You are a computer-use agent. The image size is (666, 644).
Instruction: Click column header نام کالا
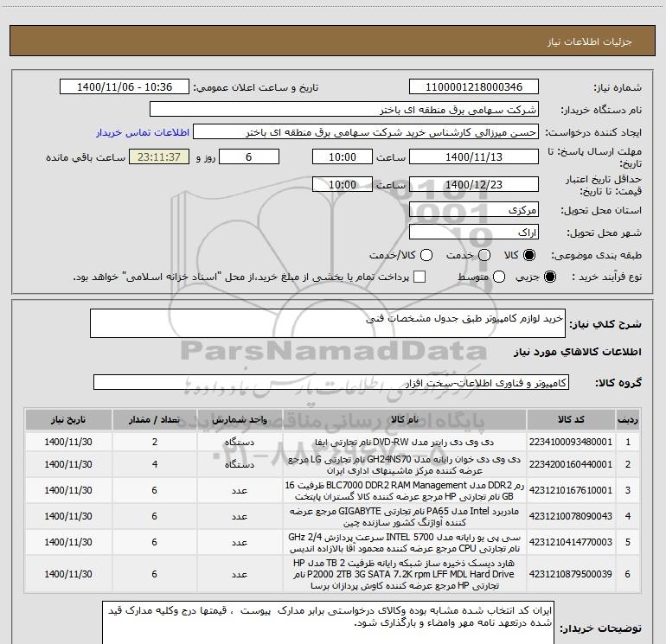405,420
